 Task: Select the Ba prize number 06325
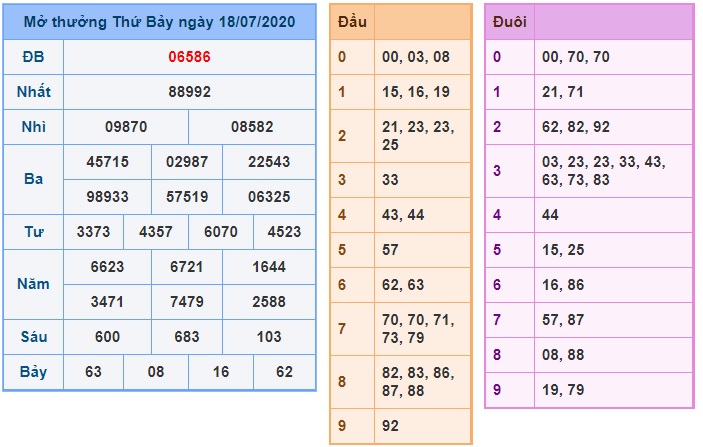click(x=269, y=197)
